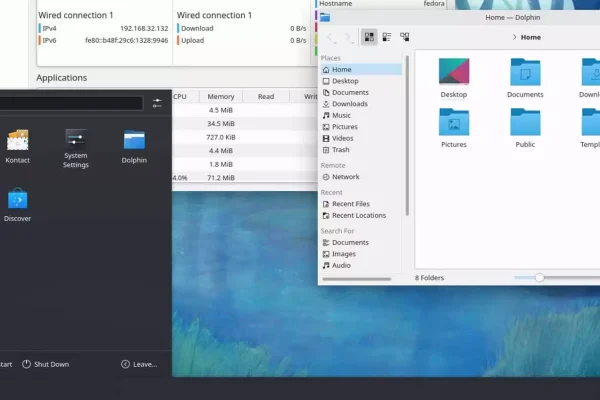This screenshot has height=400, width=600.
Task: Open Recent Locations in the sidebar
Action: coord(360,216)
